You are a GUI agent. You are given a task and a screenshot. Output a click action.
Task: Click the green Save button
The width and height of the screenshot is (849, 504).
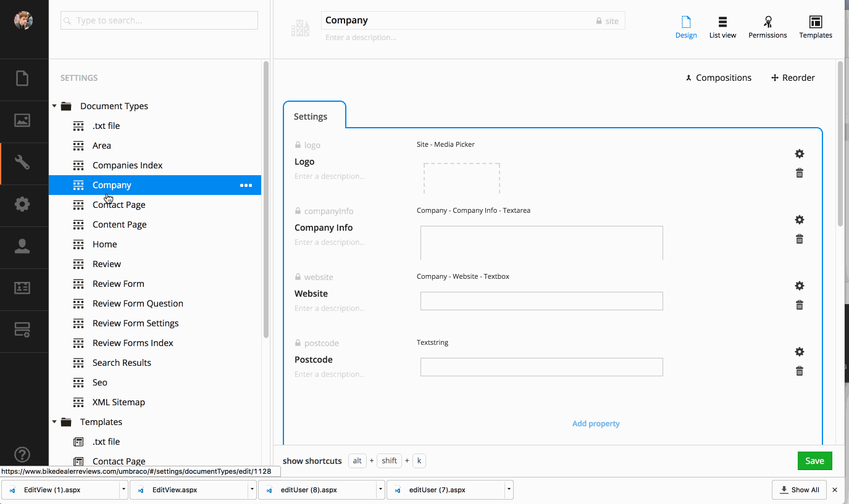[814, 461]
